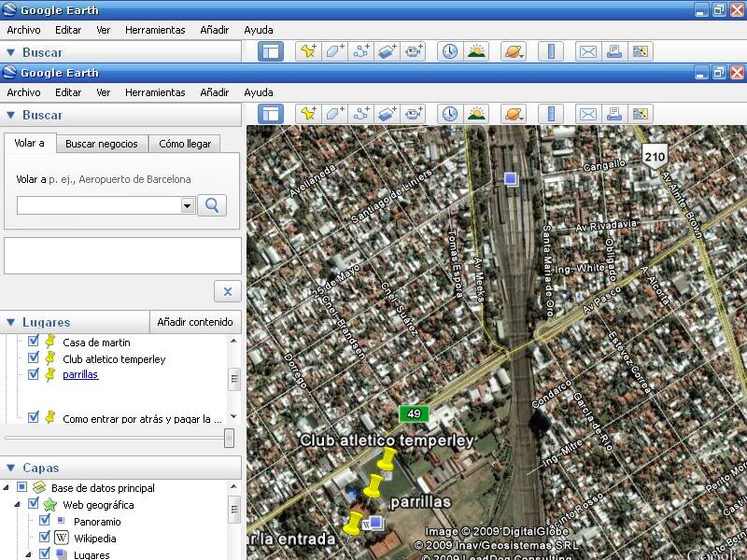Collapse the Buscar panel in the front window
The width and height of the screenshot is (747, 560).
click(11, 115)
